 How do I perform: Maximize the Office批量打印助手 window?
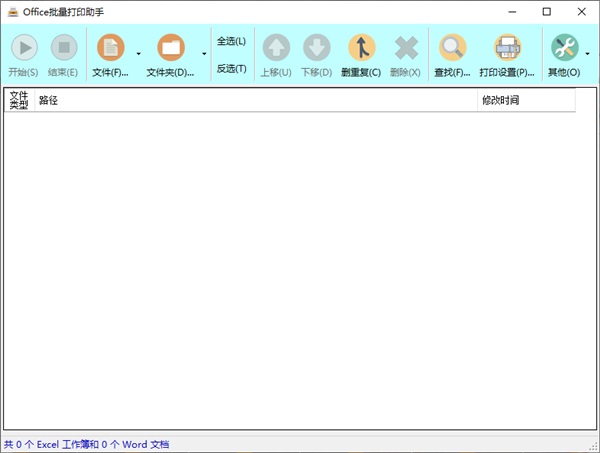[x=547, y=12]
